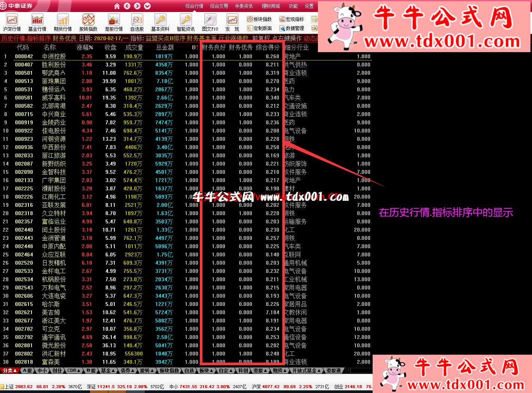Select 综合行情 menu tab

[194, 6]
